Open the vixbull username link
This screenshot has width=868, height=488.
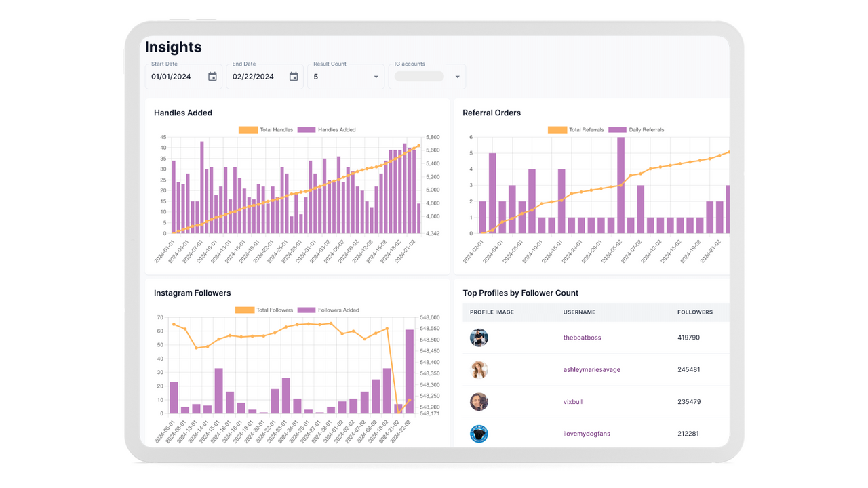(573, 401)
